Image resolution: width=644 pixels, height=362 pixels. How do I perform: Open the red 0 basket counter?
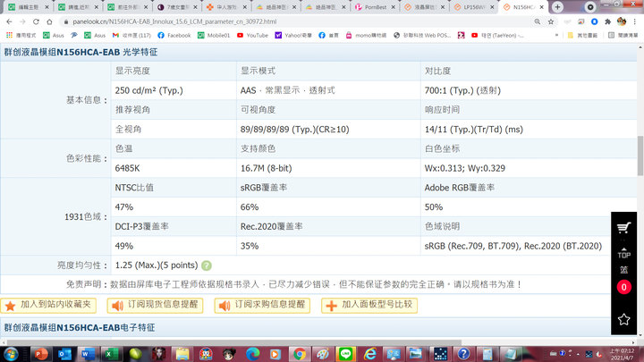[623, 287]
